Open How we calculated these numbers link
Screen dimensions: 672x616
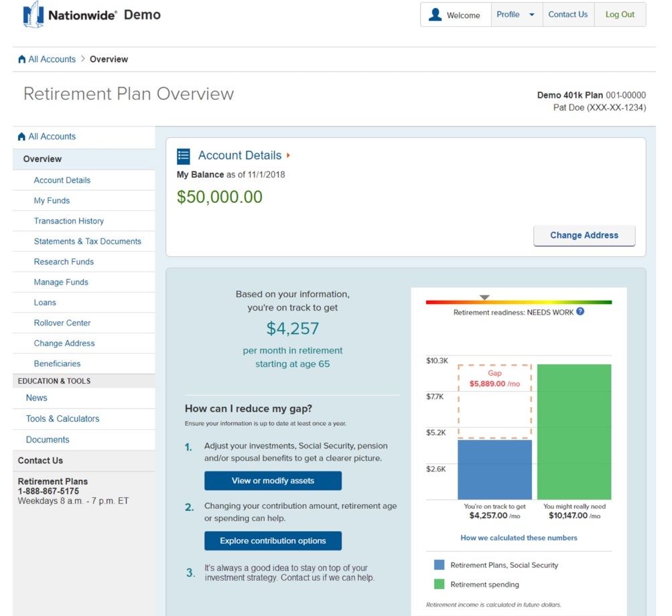tap(519, 538)
